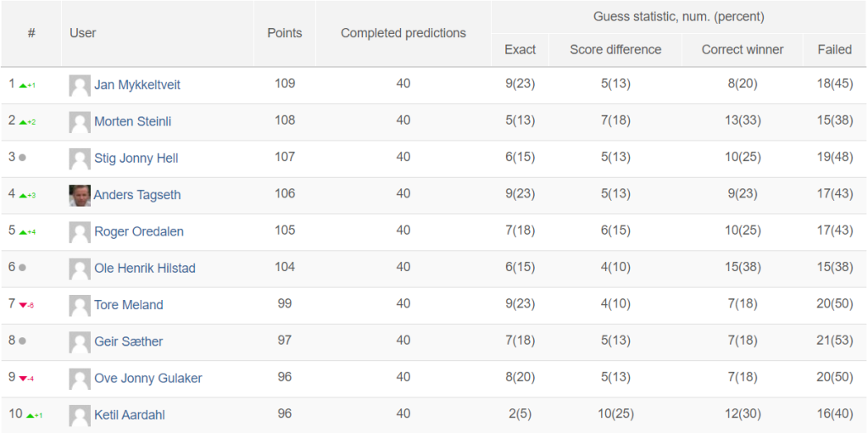
Task: Click the Score difference column header
Action: 615,50
